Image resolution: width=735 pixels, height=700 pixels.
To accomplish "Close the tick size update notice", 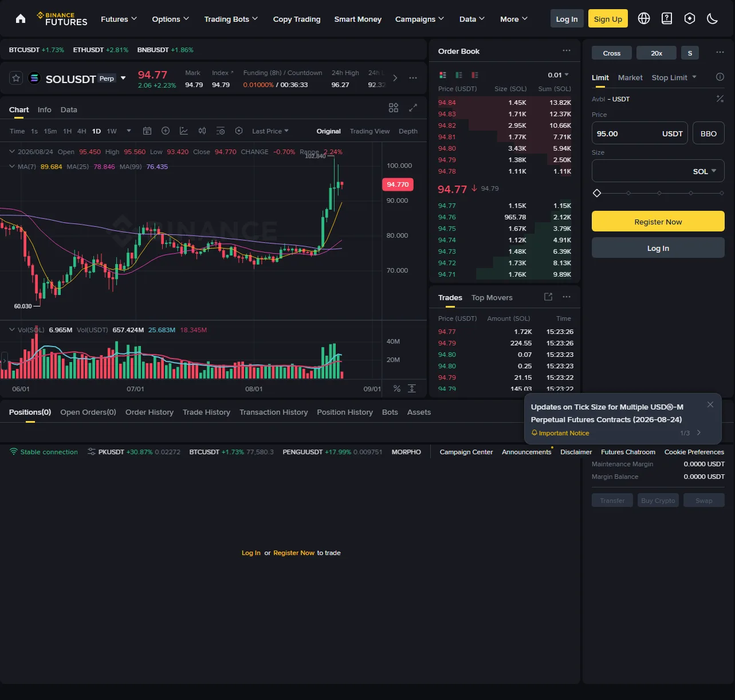I will point(710,404).
